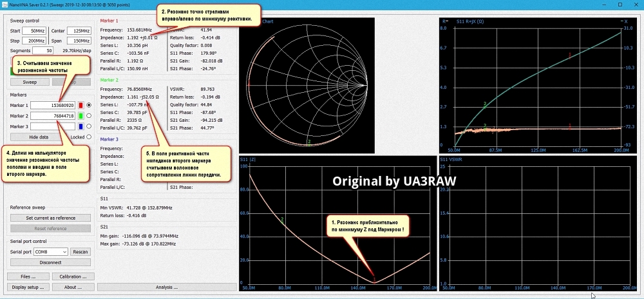Click marker 1 on the S11 |Z| chart

coord(374,280)
